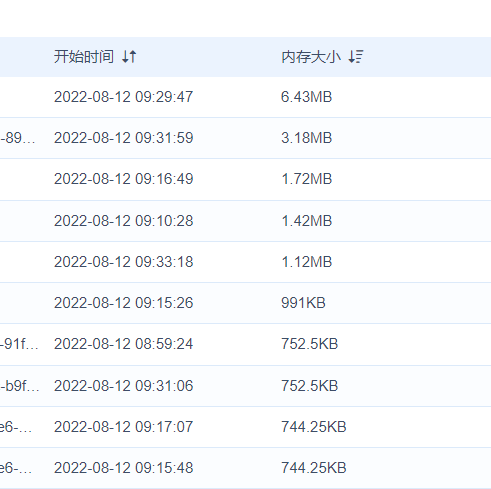Select the 744.25KB cell in the 09:15:48 row
This screenshot has height=489, width=491.
[314, 468]
